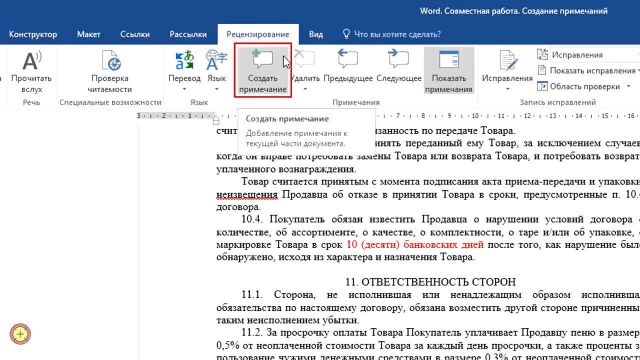Screen dimensions: 640x360
Task: Open the Ссылки tab
Action: tap(135, 34)
